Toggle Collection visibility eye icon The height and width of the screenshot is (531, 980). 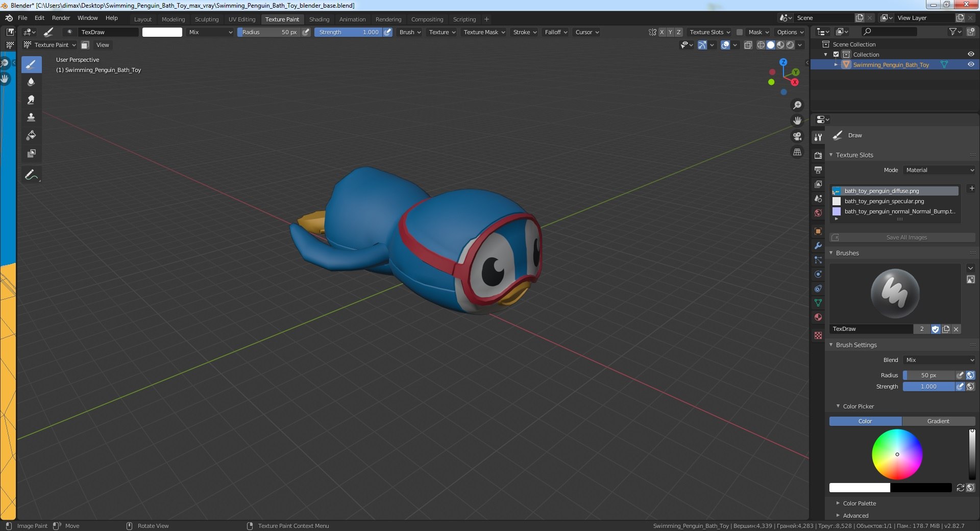971,54
